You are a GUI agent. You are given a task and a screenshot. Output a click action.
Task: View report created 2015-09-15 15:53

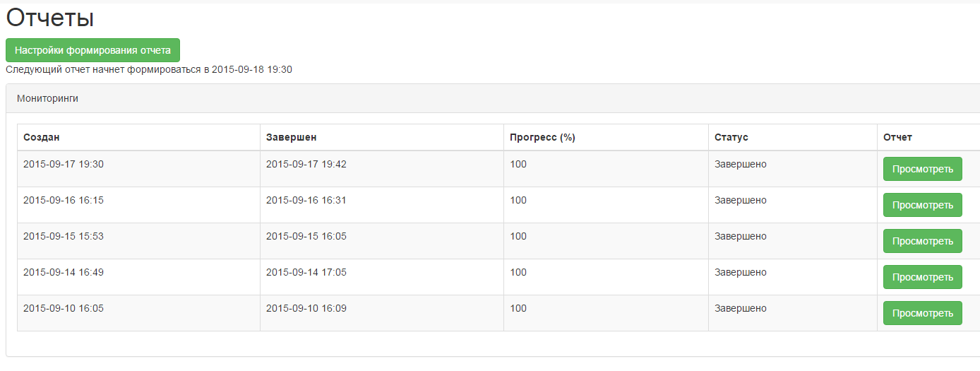[922, 241]
